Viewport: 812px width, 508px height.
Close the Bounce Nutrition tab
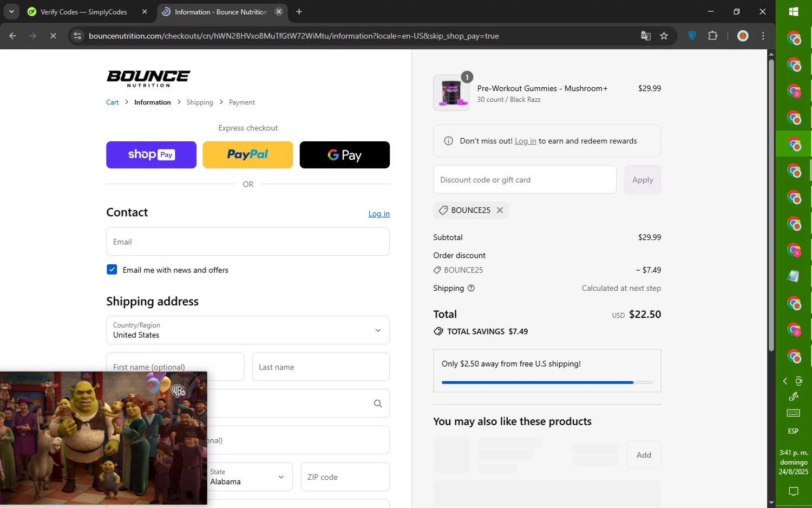[x=279, y=11]
